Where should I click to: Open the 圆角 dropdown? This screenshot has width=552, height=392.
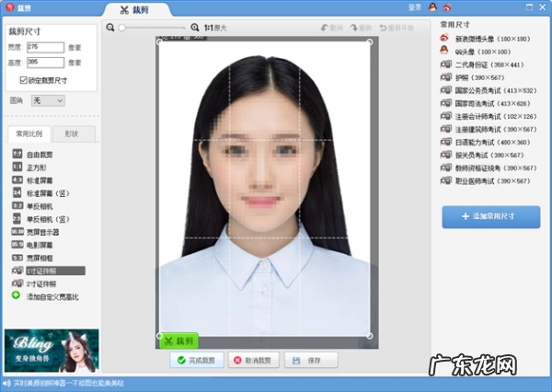pos(46,99)
